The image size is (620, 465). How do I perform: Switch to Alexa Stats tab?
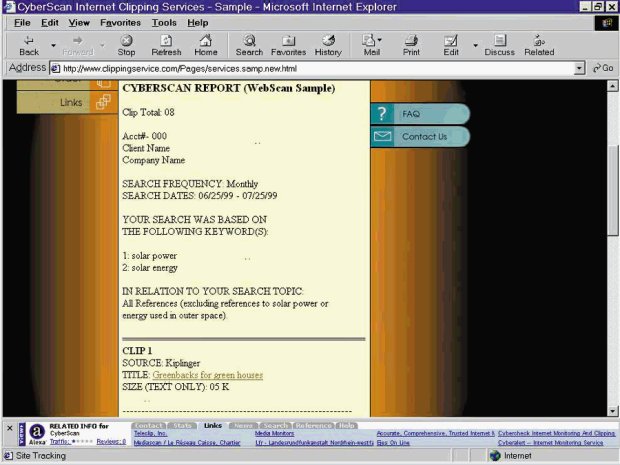click(x=182, y=425)
